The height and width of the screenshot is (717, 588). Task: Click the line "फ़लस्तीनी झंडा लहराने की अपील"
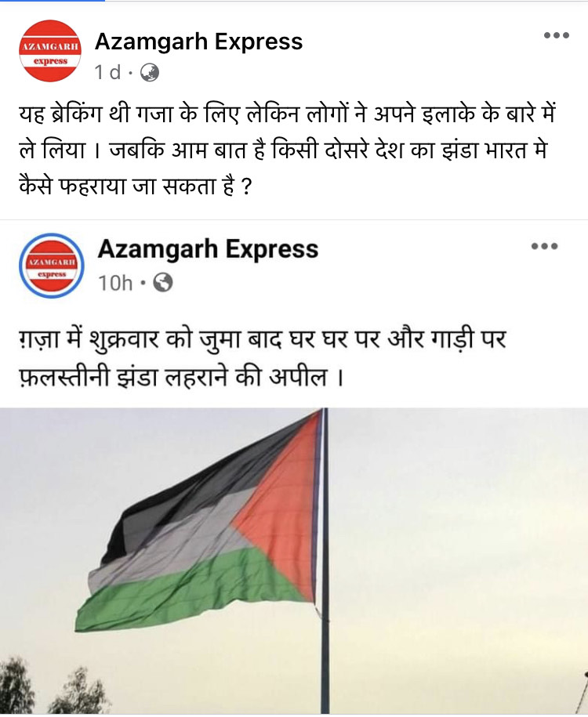[181, 377]
